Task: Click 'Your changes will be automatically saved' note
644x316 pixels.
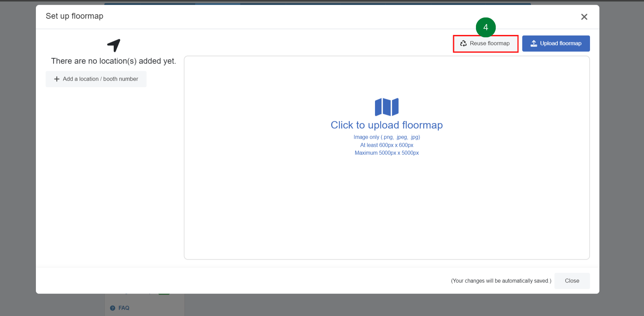Action: [501, 281]
